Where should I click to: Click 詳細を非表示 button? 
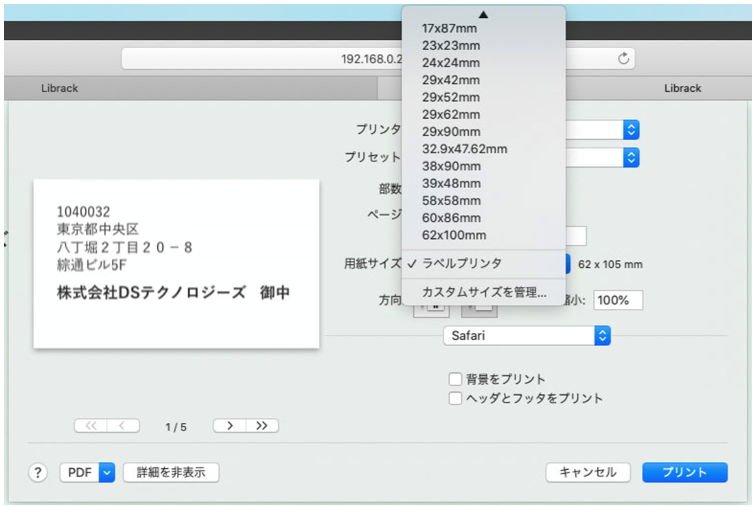pos(171,472)
